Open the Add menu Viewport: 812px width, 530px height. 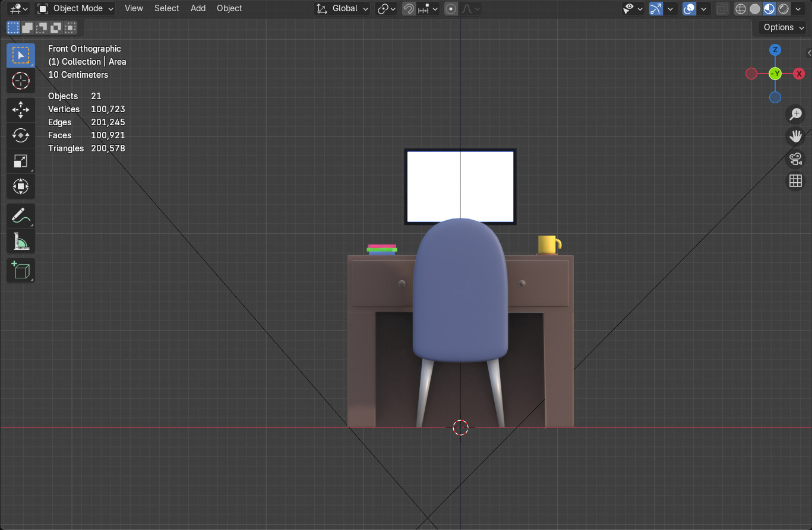[198, 8]
